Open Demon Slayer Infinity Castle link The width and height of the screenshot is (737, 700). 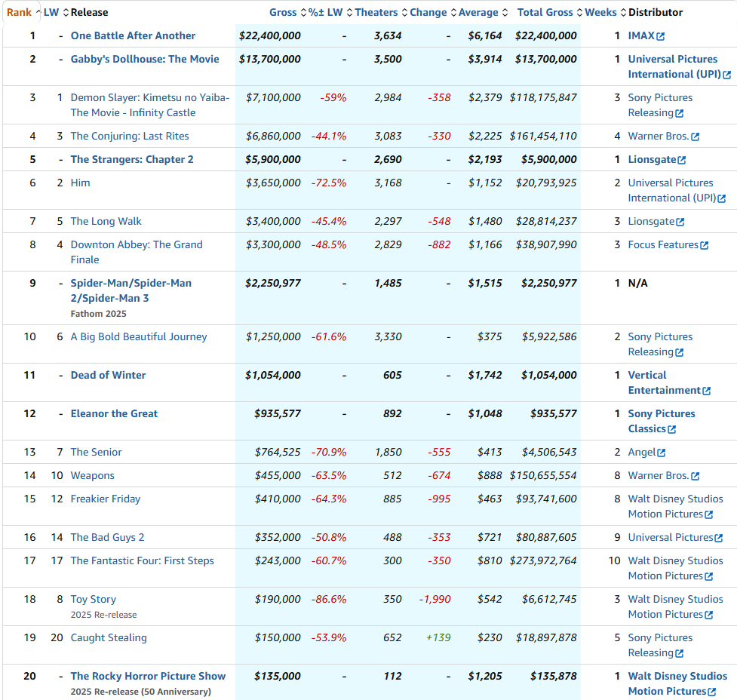150,106
